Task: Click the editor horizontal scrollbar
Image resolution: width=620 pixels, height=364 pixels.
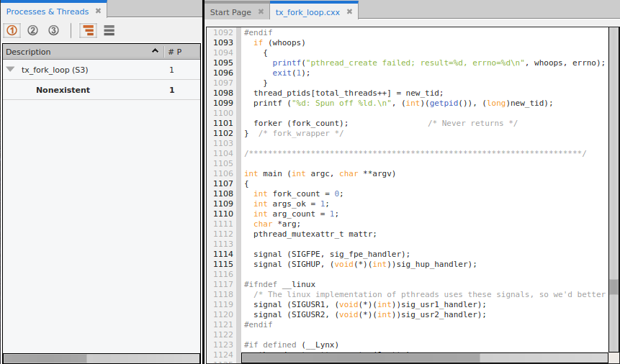Action: point(360,358)
